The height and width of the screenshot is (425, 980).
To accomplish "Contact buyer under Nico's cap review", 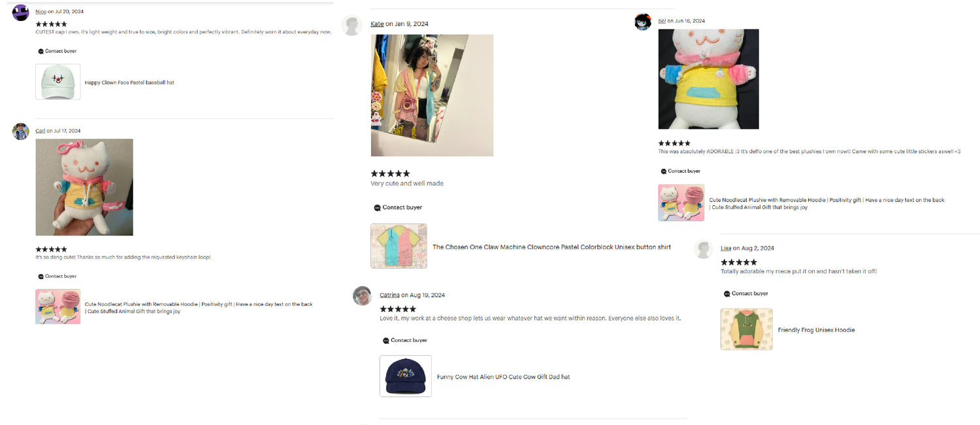I will (57, 51).
